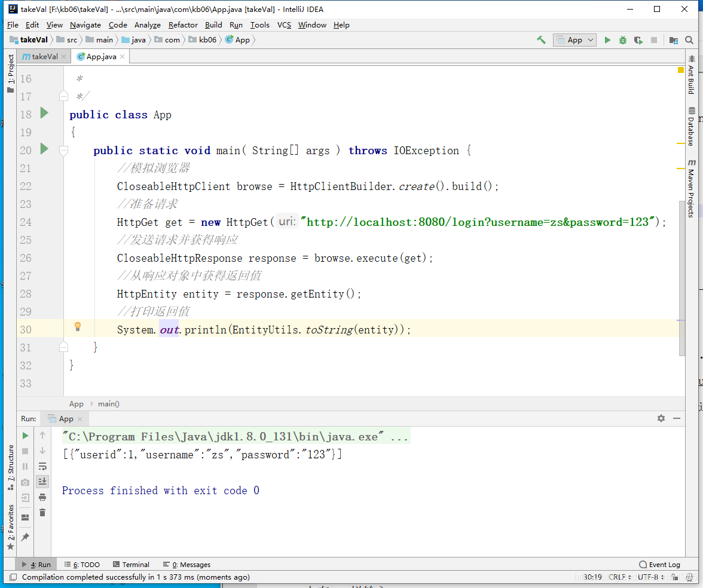The image size is (703, 588).
Task: Stop process in Run panel
Action: pyautogui.click(x=25, y=451)
